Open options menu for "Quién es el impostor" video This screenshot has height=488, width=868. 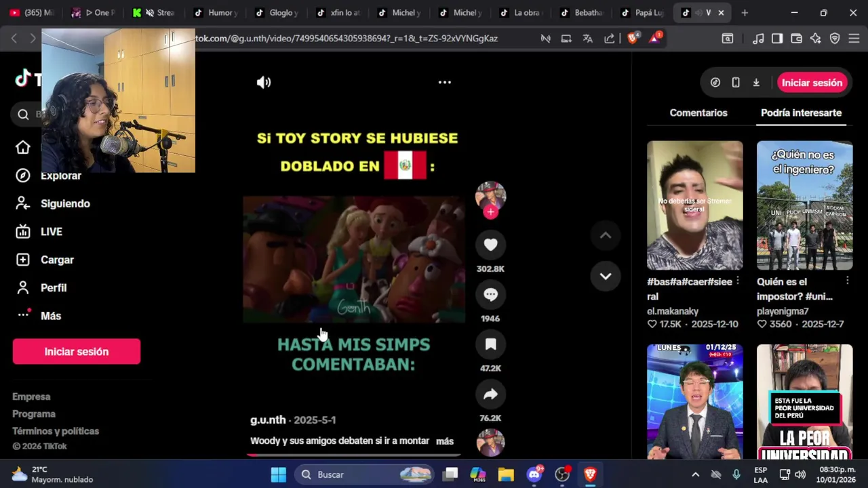coord(848,281)
